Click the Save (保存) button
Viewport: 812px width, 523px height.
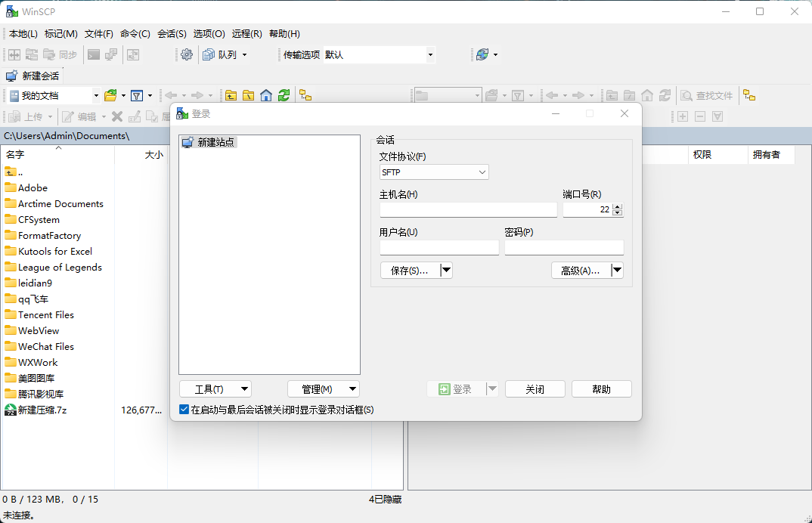point(409,271)
